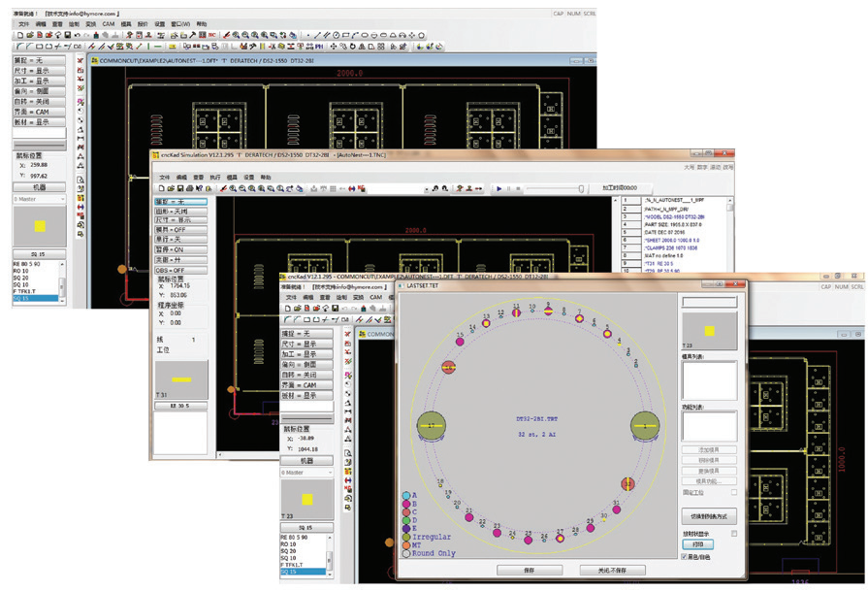Select the Arc drawing tool in back toolbar
Screen dimensions: 868x591
click(x=355, y=35)
